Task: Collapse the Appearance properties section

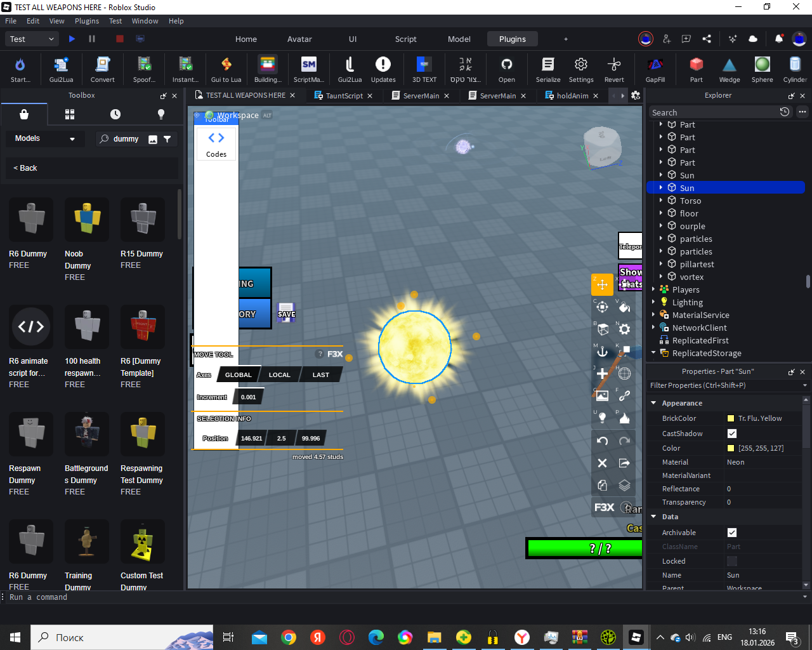Action: (x=653, y=402)
